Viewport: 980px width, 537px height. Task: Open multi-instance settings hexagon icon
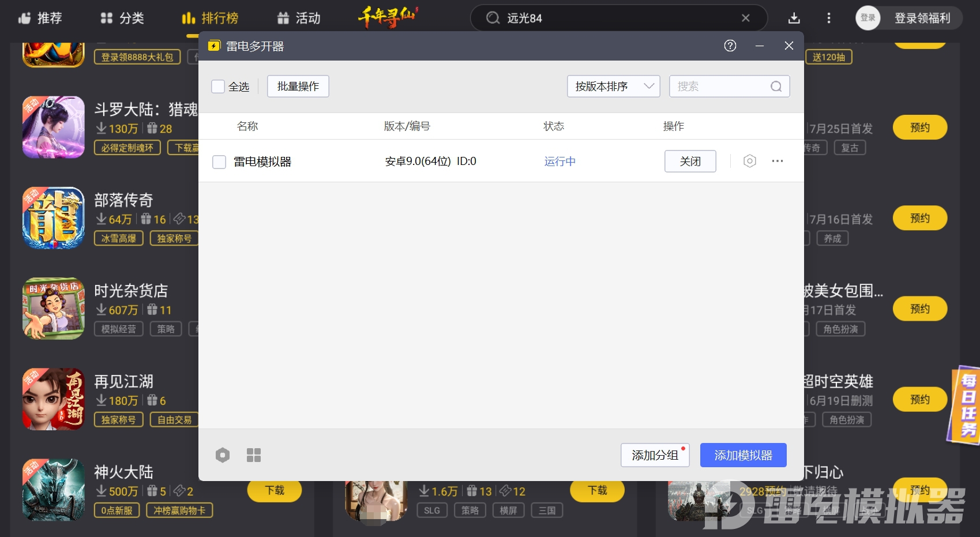pos(223,455)
